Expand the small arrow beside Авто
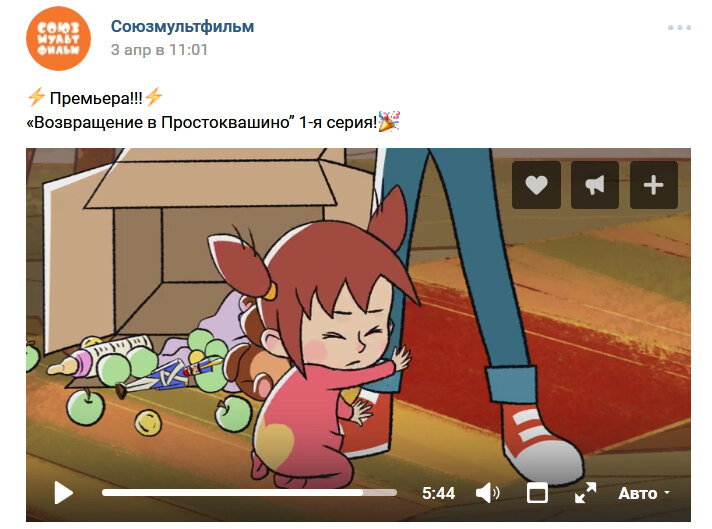 tap(667, 493)
